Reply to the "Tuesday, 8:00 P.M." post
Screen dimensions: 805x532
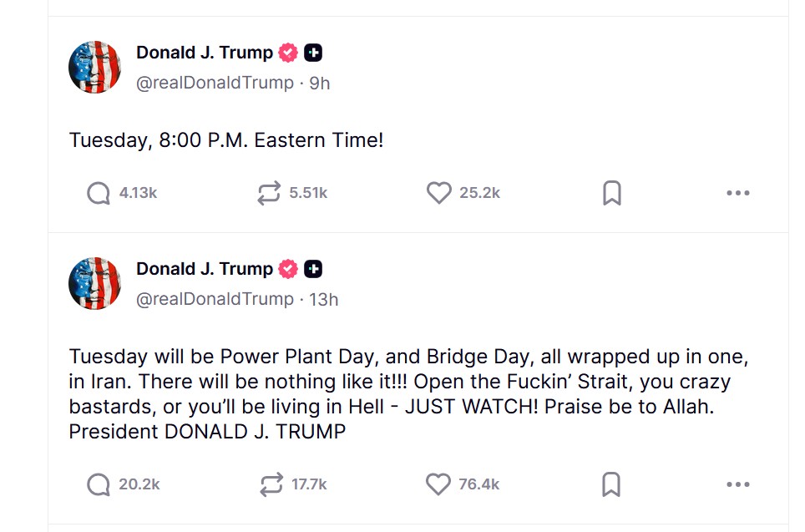point(99,193)
